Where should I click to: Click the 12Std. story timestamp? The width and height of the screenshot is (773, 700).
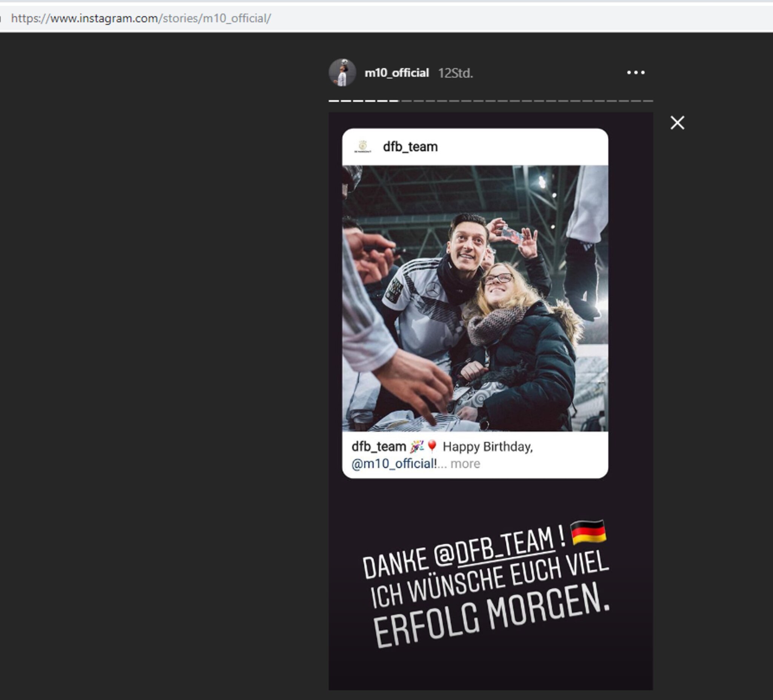[455, 73]
